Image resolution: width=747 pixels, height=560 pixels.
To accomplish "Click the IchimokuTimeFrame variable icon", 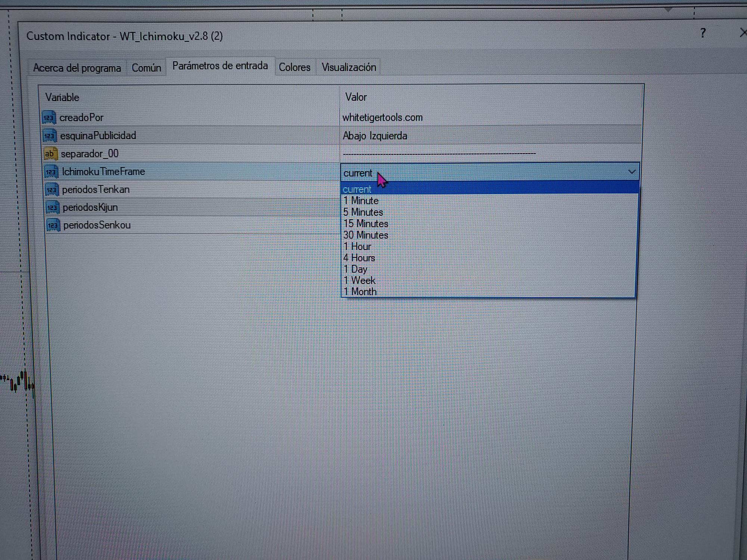I will pos(51,172).
